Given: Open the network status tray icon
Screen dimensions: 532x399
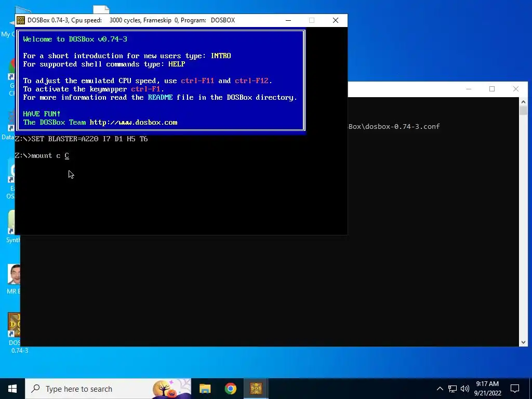Looking at the screenshot, I should click(x=453, y=389).
